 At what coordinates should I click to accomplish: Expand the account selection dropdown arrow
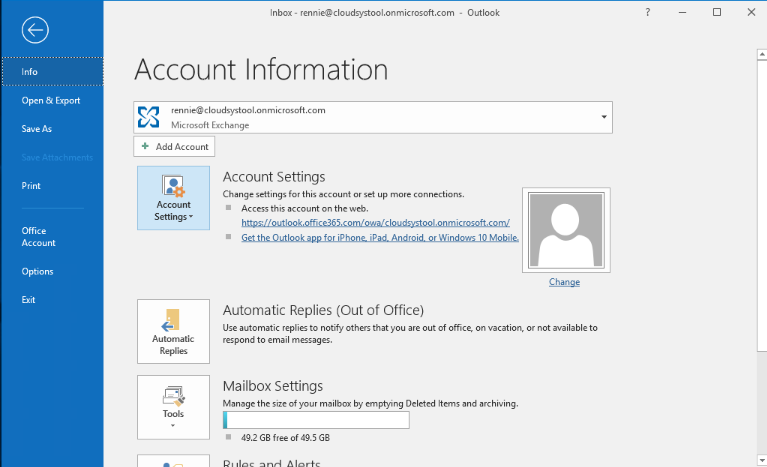click(x=604, y=117)
